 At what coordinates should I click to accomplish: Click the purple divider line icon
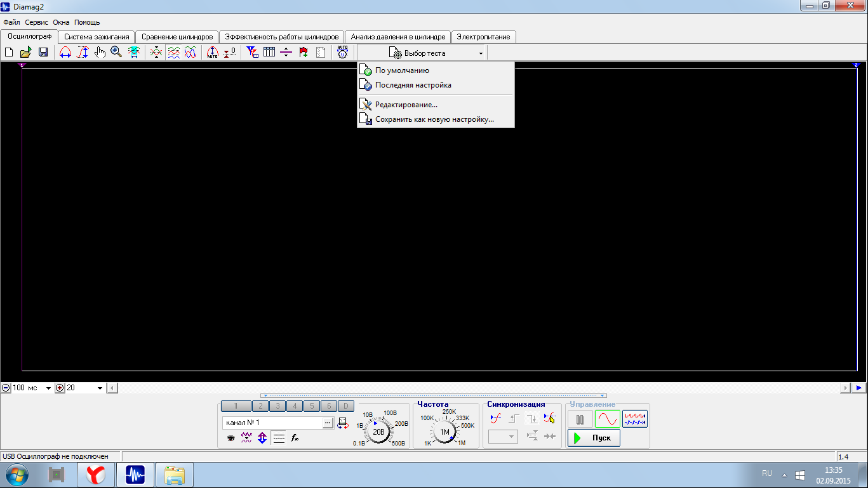tap(286, 53)
